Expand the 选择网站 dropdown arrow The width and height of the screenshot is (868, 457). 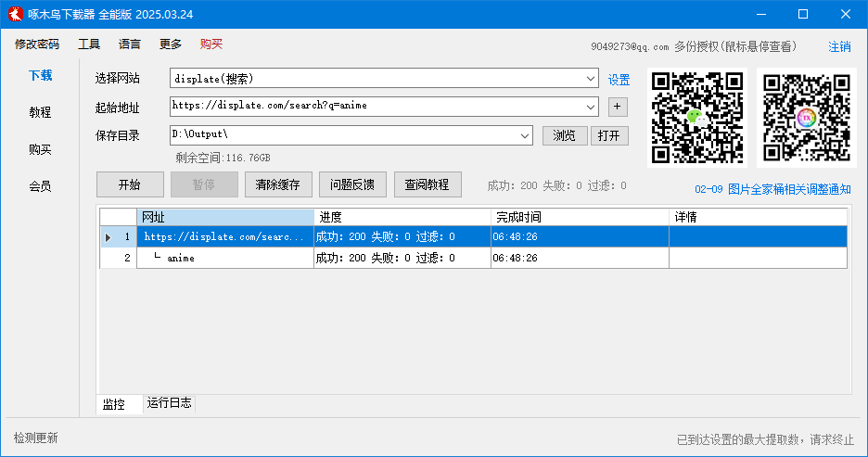pos(591,79)
